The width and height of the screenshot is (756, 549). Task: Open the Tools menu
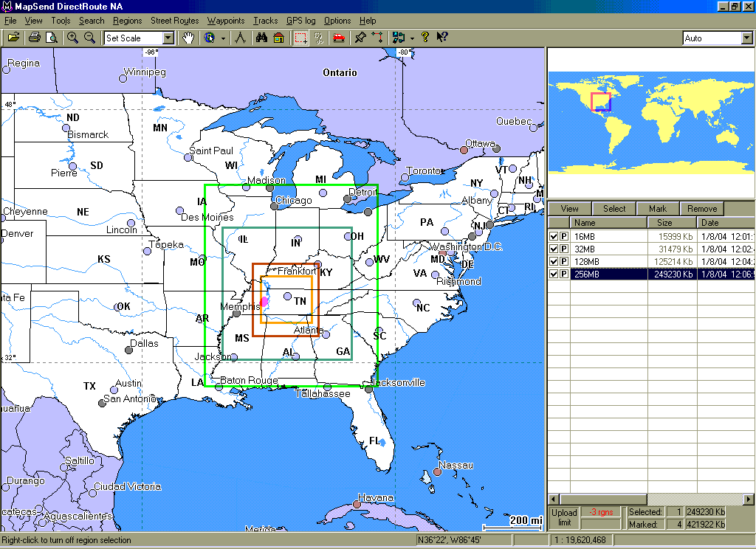point(61,21)
